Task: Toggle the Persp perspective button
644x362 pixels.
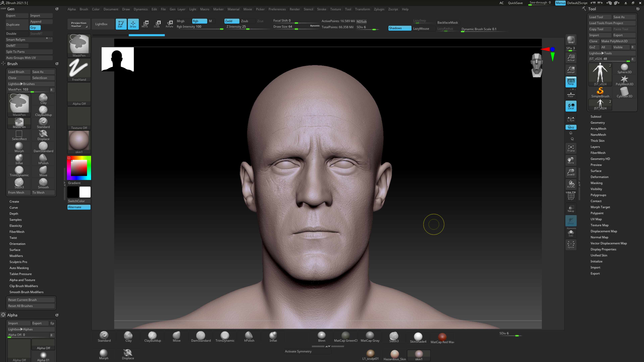Action: pos(571,82)
